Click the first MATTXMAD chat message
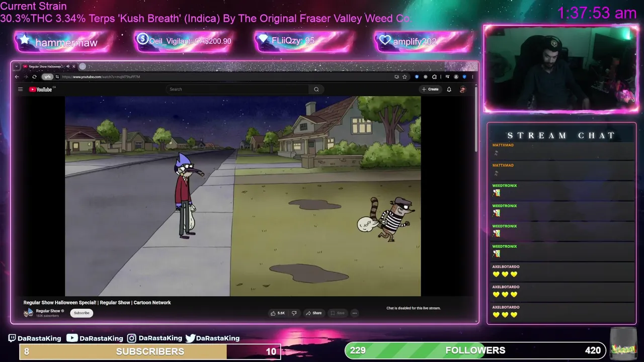644x362 pixels. point(561,150)
